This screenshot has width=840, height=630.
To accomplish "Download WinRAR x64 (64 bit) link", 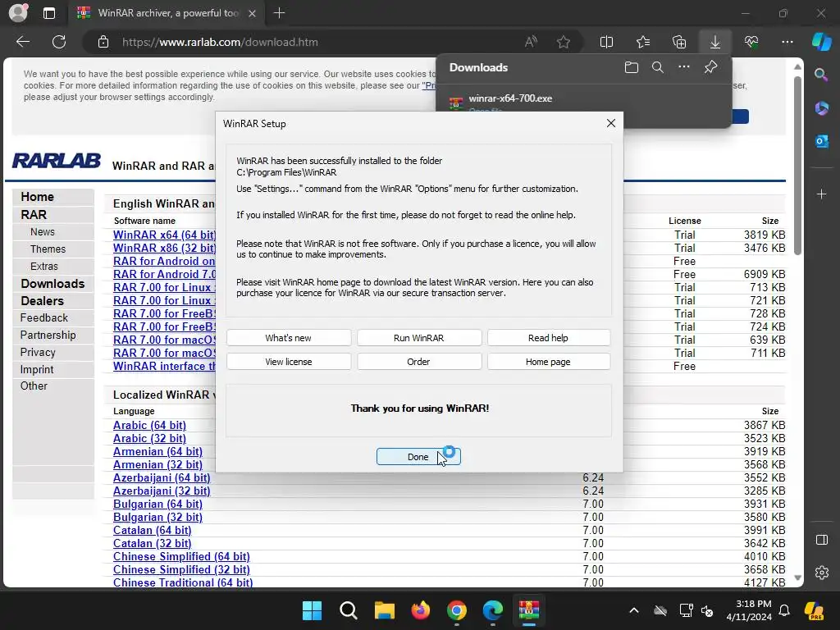I will [x=164, y=235].
